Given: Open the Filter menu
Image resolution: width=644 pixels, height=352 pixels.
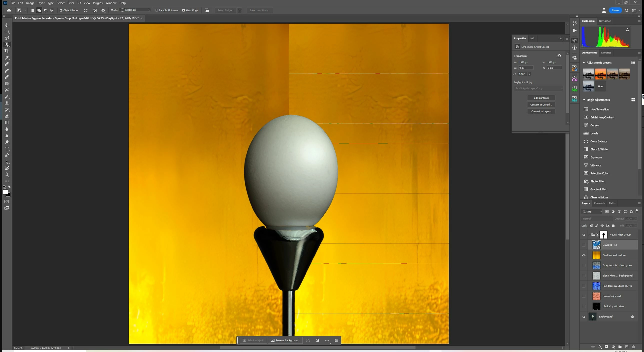Looking at the screenshot, I should [x=70, y=3].
